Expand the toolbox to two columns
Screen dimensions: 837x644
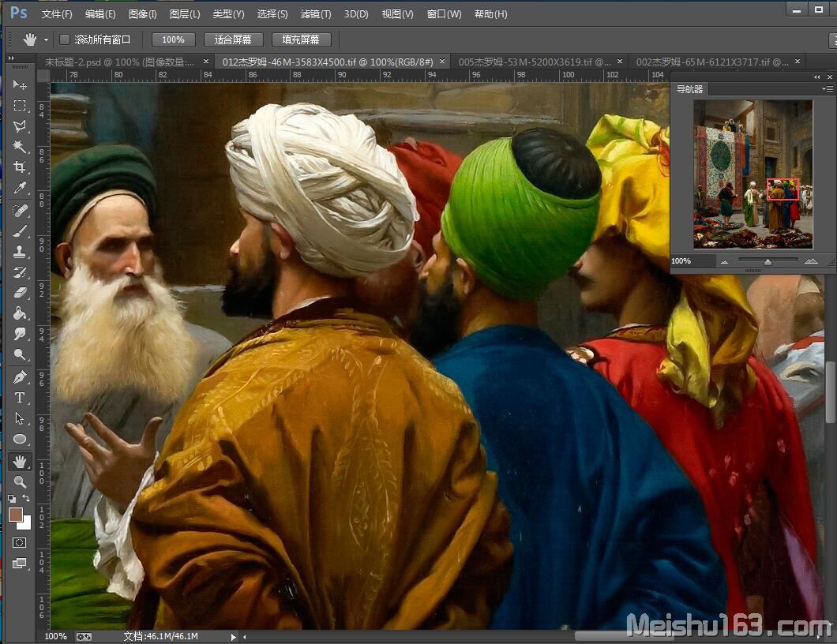click(x=11, y=58)
